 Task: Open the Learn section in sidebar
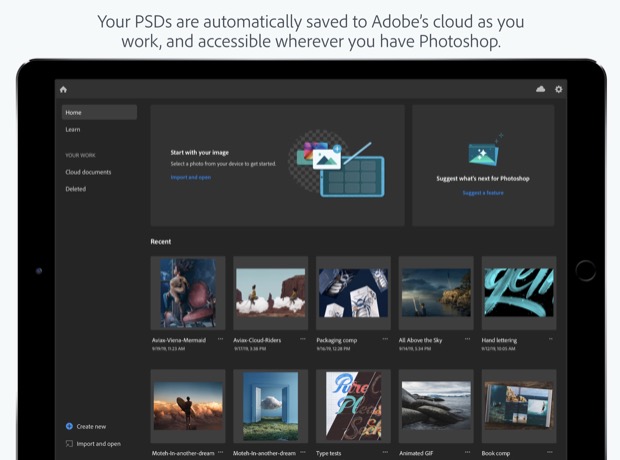[73, 129]
